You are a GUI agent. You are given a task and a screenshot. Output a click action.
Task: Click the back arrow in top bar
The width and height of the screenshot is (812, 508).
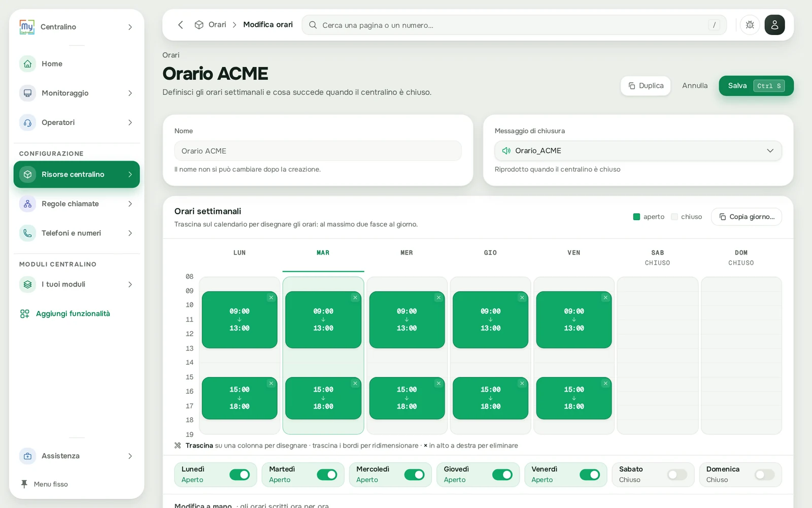tap(180, 25)
